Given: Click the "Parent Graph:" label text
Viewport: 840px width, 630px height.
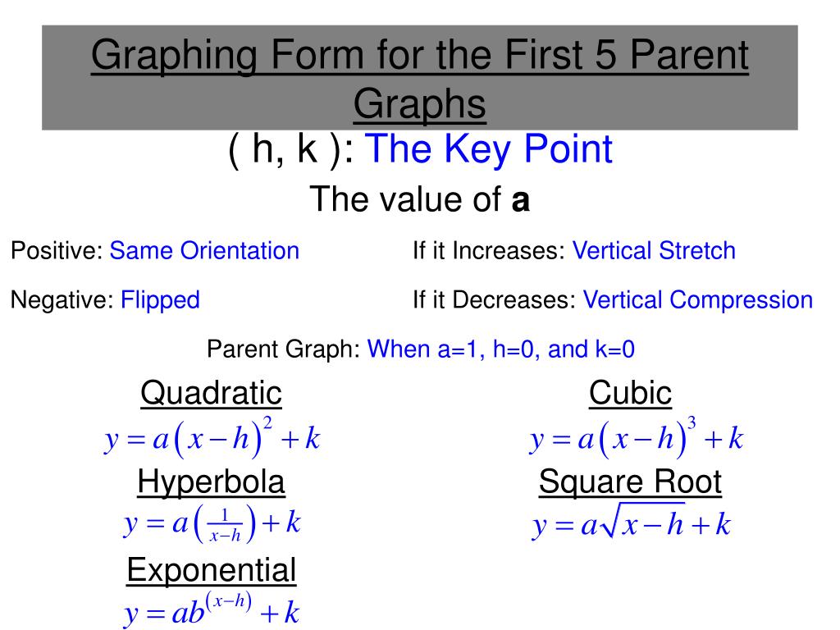Looking at the screenshot, I should 283,349.
